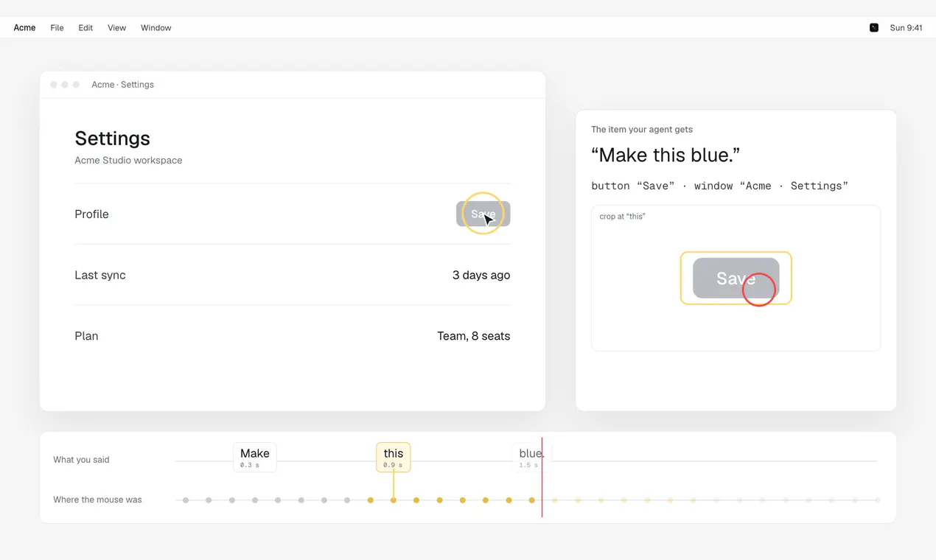Click the Sun 9:41 menu bar clock
Image resolution: width=936 pixels, height=560 pixels.
[x=906, y=28]
